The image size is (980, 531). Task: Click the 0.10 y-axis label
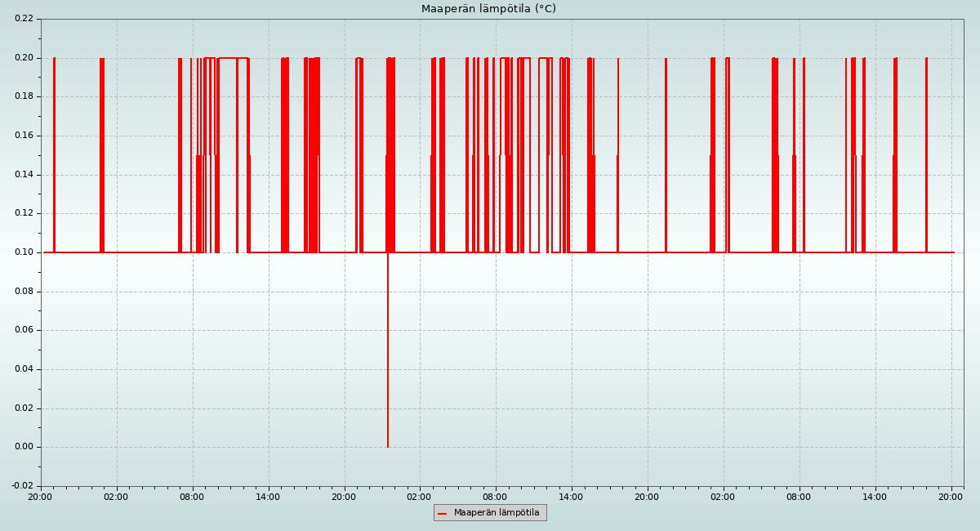(x=24, y=252)
